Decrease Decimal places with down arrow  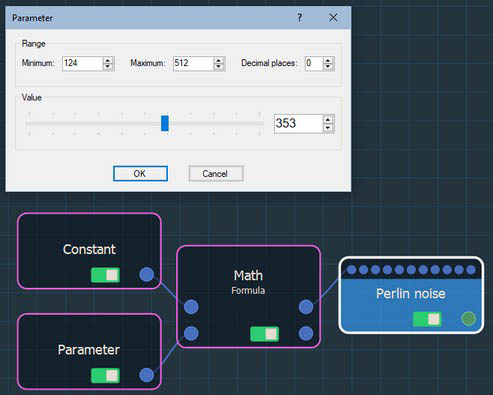click(x=328, y=67)
